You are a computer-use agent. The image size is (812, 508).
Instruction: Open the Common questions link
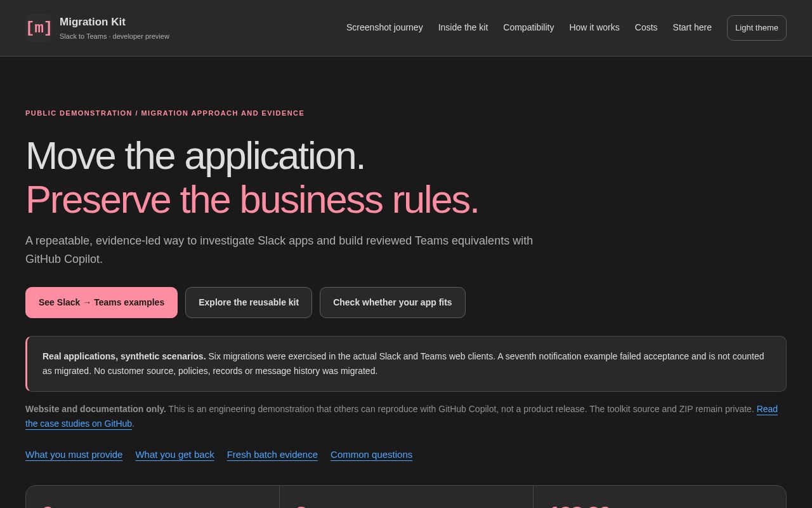(x=371, y=455)
